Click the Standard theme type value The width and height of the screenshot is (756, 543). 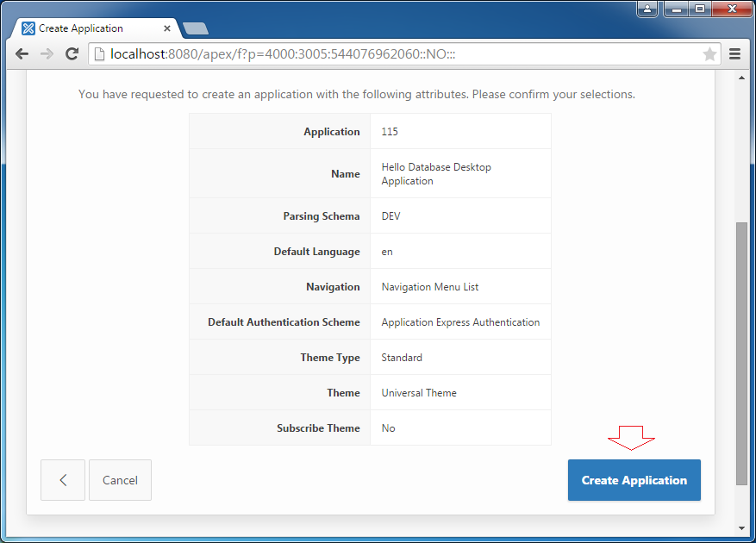402,358
